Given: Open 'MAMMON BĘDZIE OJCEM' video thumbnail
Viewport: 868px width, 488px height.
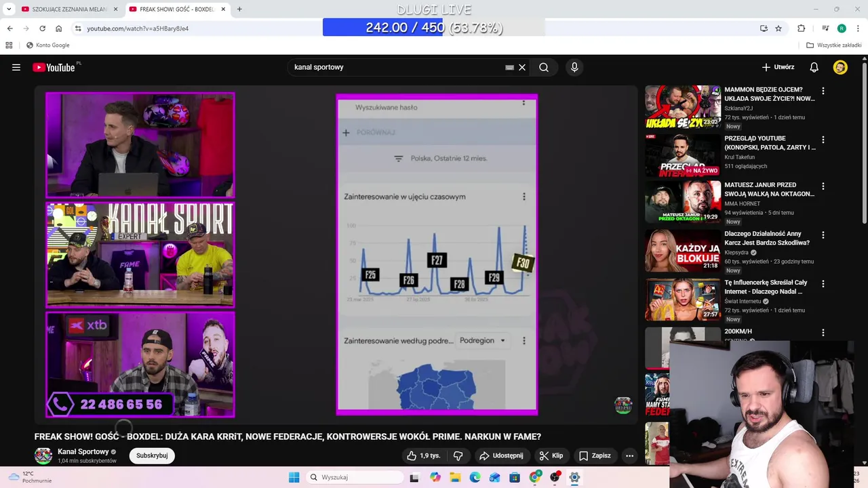Looking at the screenshot, I should (x=683, y=106).
